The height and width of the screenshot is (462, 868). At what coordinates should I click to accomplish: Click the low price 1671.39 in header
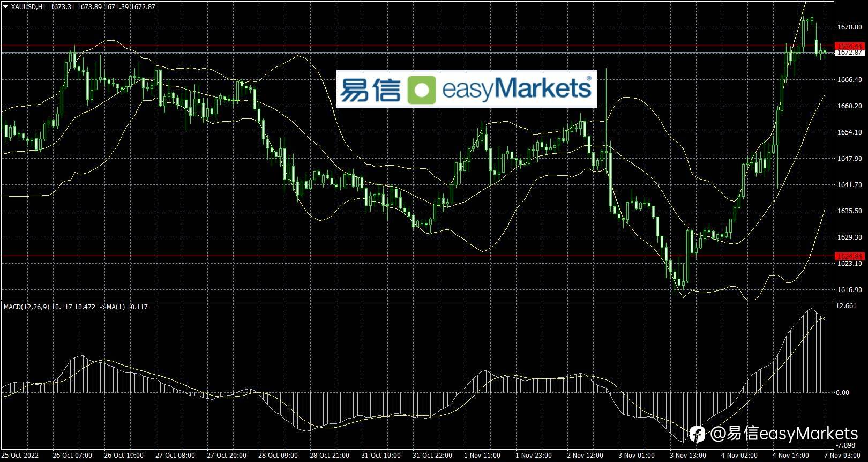point(117,7)
